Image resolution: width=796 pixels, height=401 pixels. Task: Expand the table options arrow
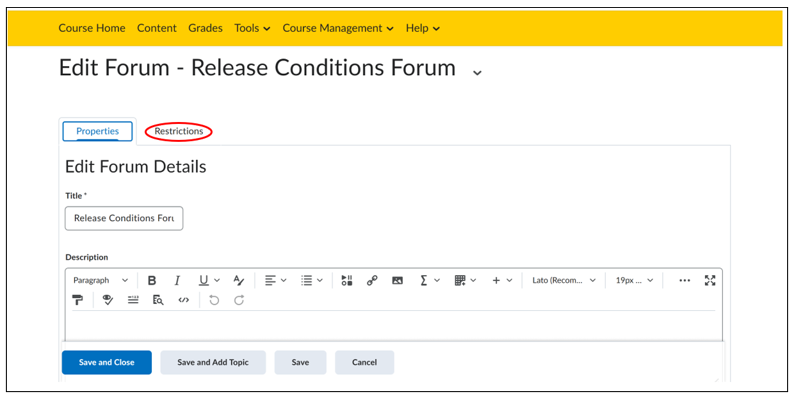coord(473,280)
